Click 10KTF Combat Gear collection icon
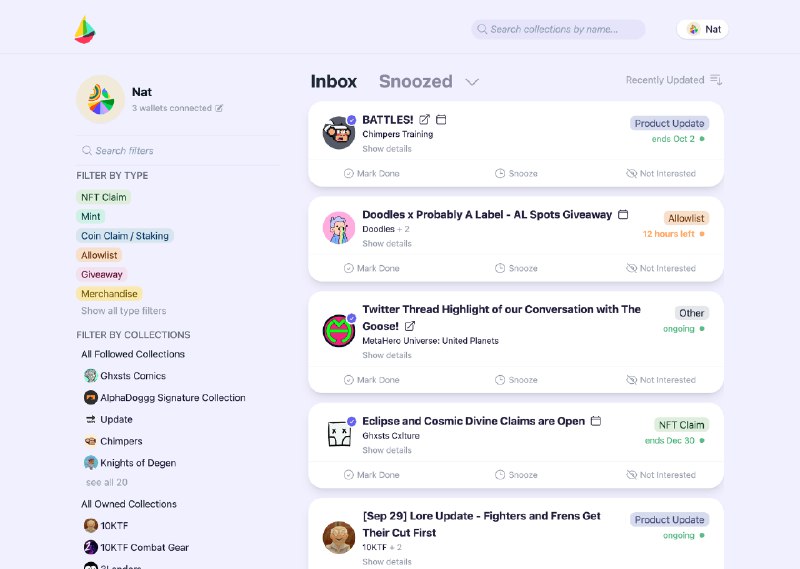Screen dimensions: 800x569 coord(90,548)
